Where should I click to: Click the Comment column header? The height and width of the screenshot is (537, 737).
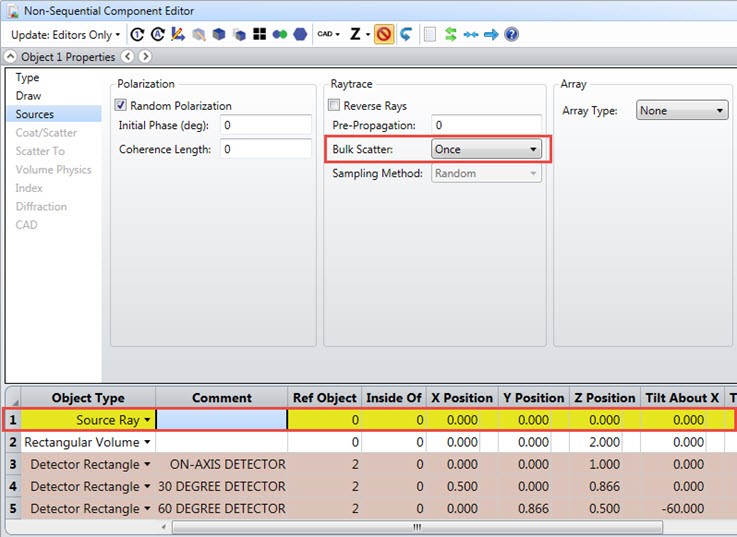coord(221,398)
